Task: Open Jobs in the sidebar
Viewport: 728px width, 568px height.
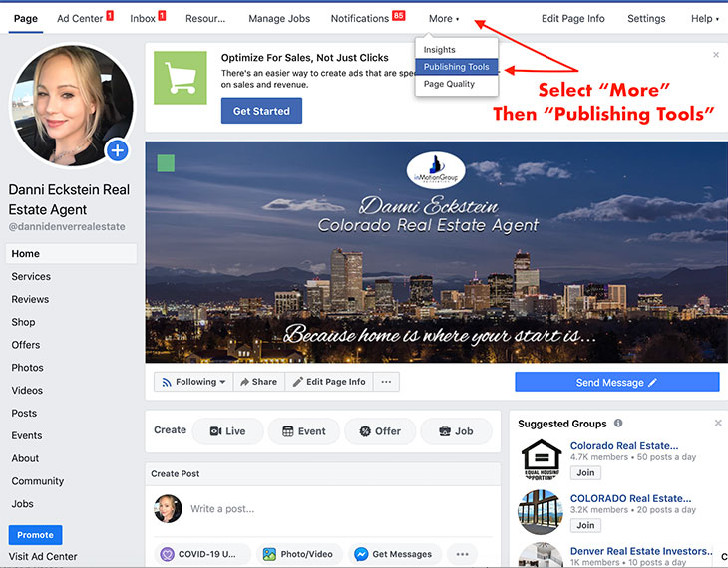Action: (22, 504)
